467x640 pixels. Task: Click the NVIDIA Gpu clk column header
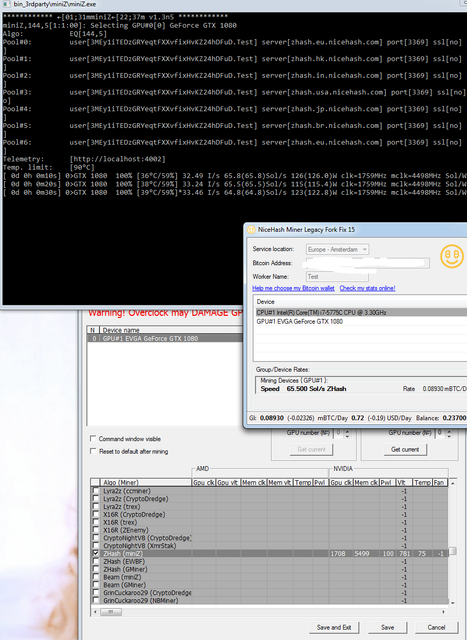point(341,482)
